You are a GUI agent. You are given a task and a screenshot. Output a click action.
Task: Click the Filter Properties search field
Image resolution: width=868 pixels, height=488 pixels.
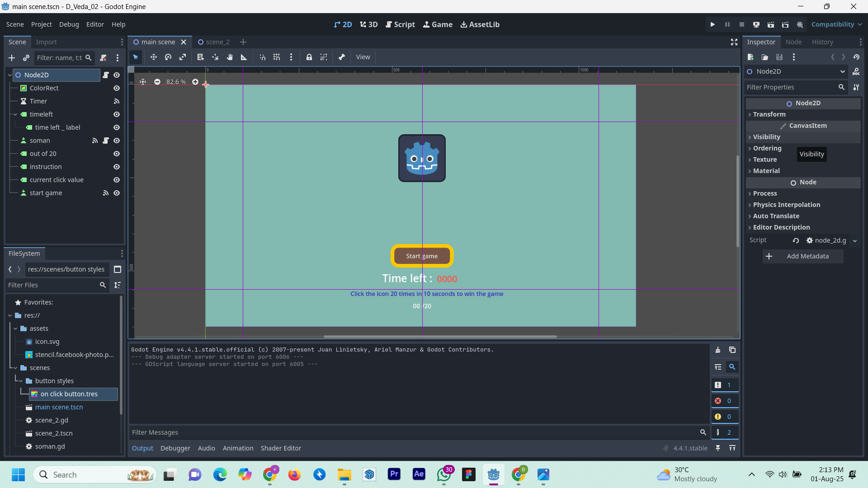[x=797, y=87]
